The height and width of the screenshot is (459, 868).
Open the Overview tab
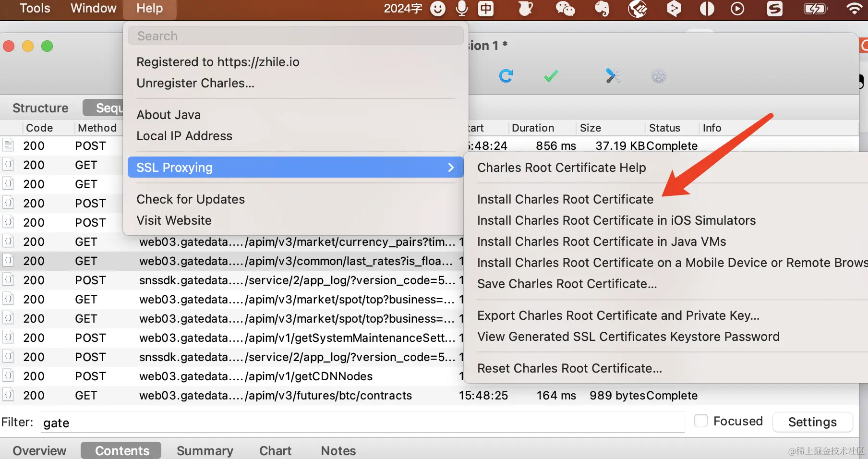tap(39, 450)
